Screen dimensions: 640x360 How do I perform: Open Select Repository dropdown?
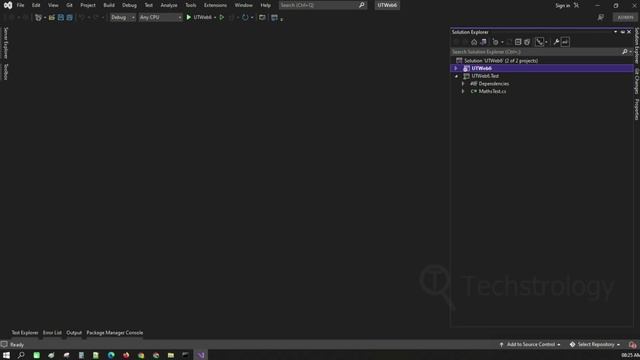pyautogui.click(x=595, y=345)
